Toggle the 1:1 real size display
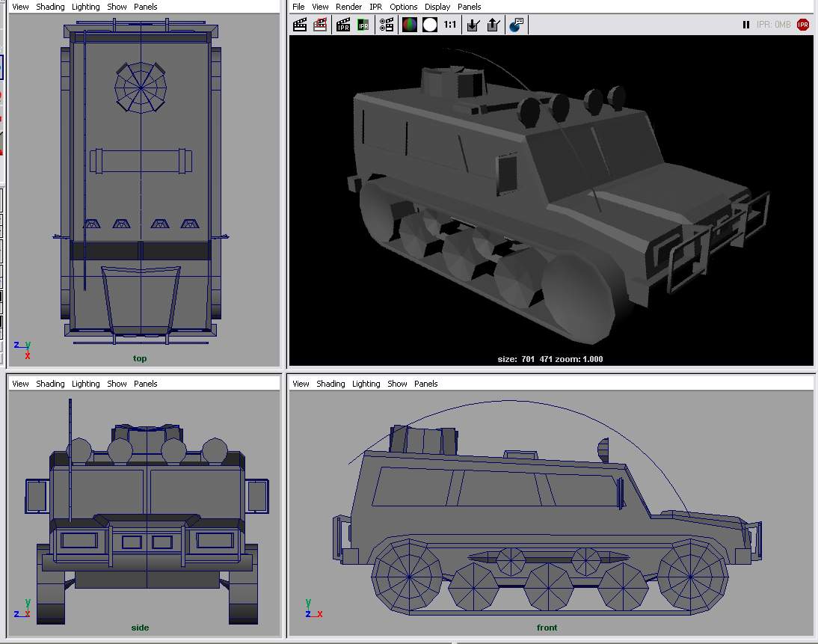The height and width of the screenshot is (644, 818). pyautogui.click(x=450, y=25)
